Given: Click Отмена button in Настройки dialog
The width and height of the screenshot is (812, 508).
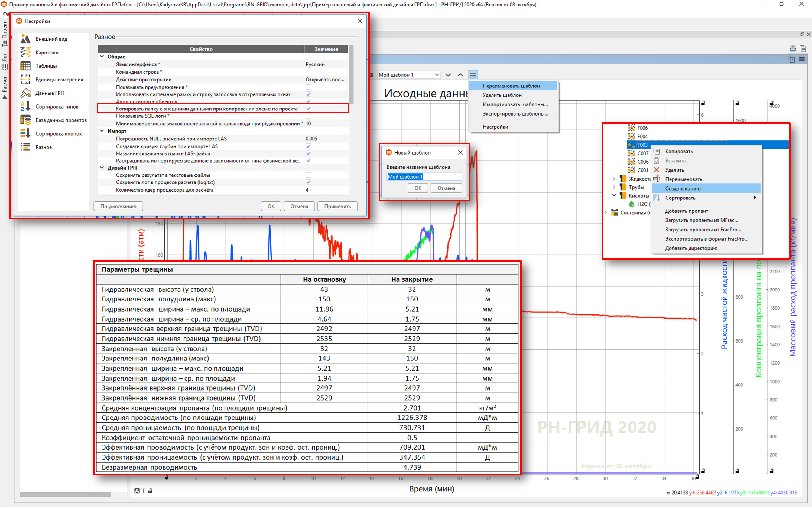Looking at the screenshot, I should tap(299, 206).
